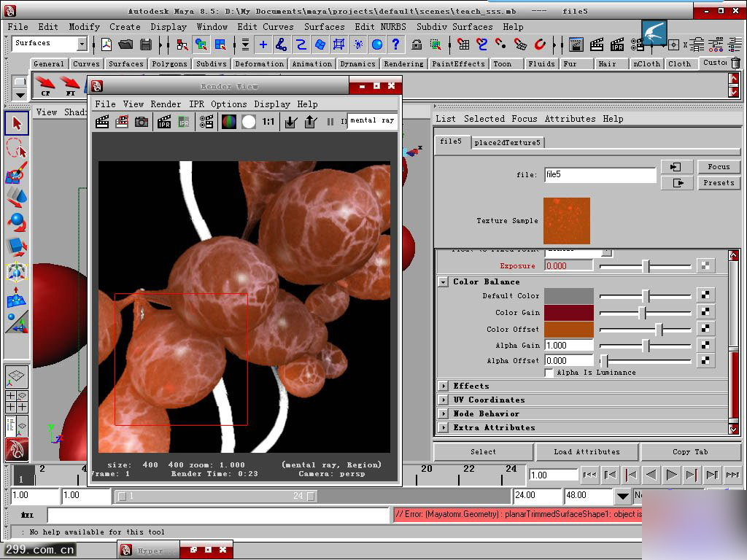Screen dimensions: 747x560
Task: Toggle the Color Gain map checker button
Action: [705, 312]
